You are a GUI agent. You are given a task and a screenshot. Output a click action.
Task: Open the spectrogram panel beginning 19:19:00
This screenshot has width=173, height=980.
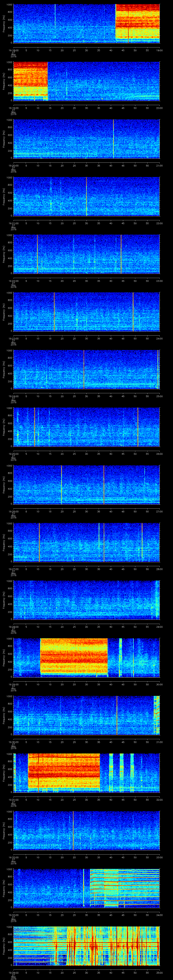pos(86,81)
